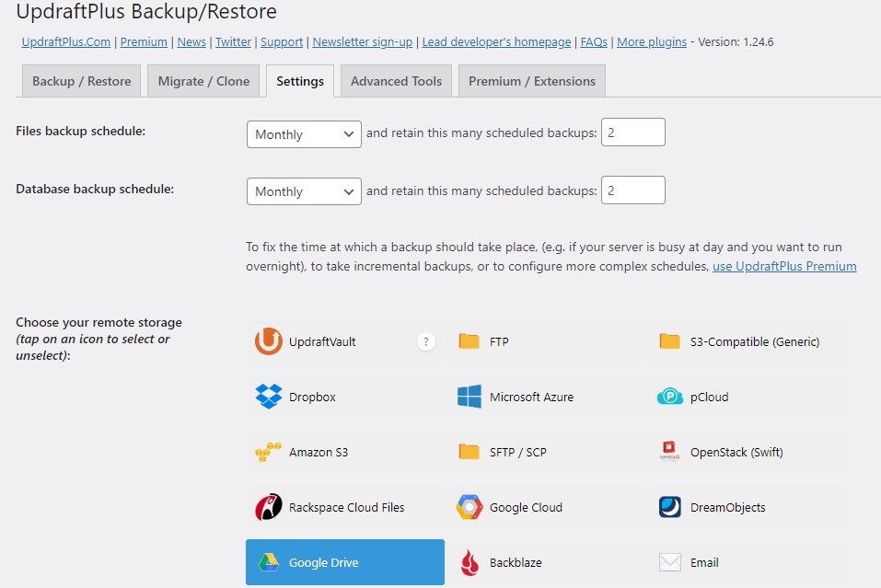Open the Newsletter sign-up link
Viewport: 881px width, 588px height.
click(362, 41)
